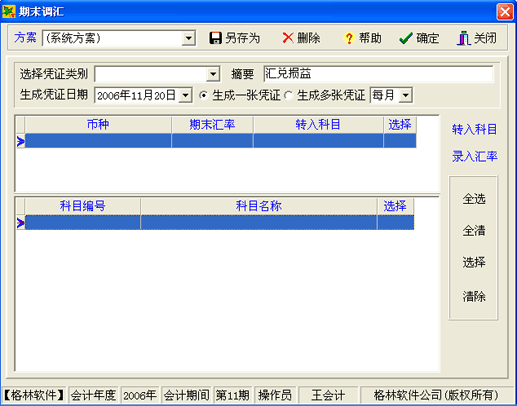Expand the 方案 scheme dropdown
517x406 pixels.
point(188,38)
